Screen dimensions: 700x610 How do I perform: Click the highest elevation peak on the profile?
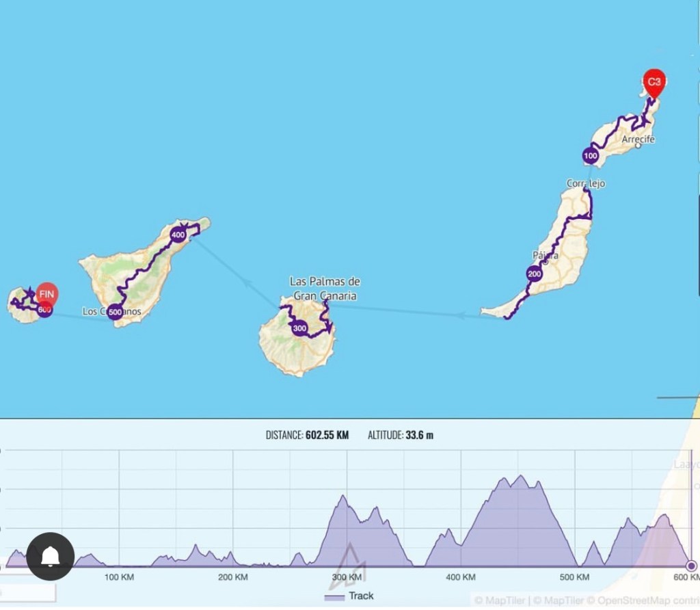[521, 477]
